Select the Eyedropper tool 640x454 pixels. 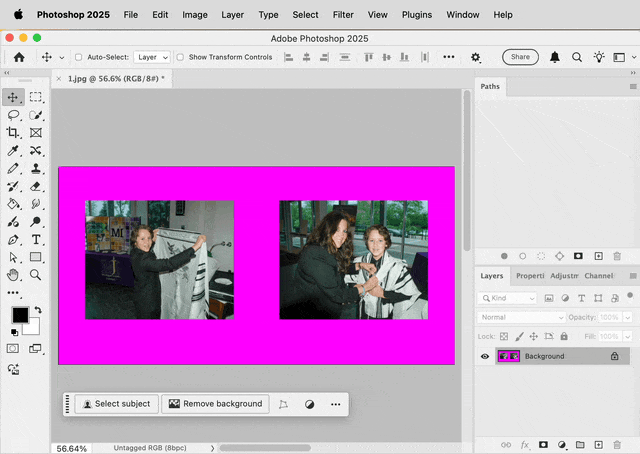(13, 151)
